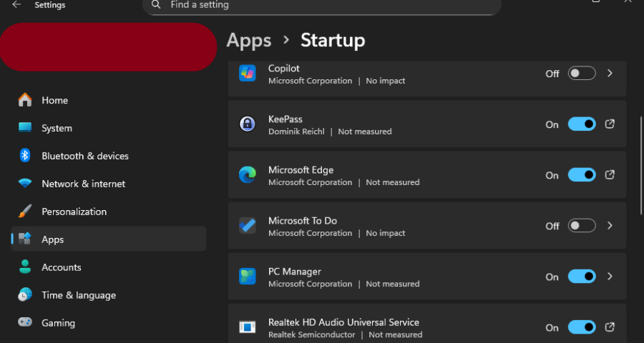Open the Home settings page

109,100
